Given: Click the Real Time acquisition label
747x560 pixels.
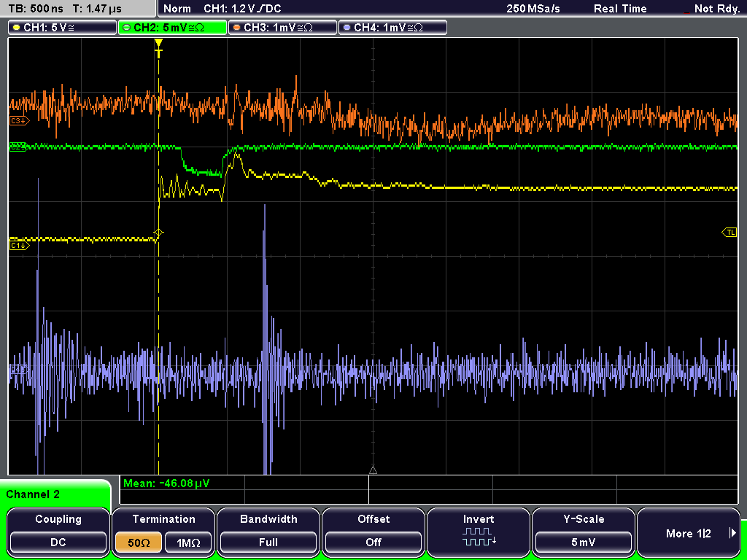Looking at the screenshot, I should (x=620, y=9).
